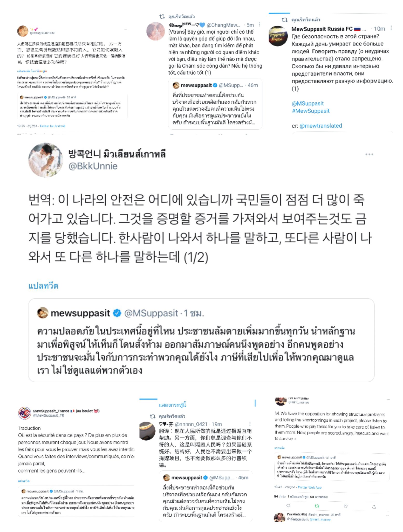The width and height of the screenshot is (403, 532).
Task: Click the MewSuppasit_France profile picture
Action: tap(25, 413)
